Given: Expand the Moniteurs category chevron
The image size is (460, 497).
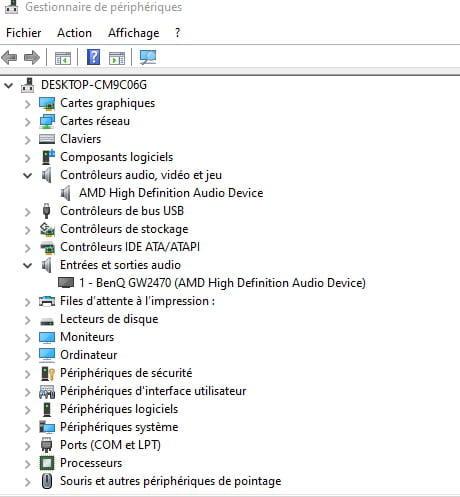Looking at the screenshot, I should point(28,338).
